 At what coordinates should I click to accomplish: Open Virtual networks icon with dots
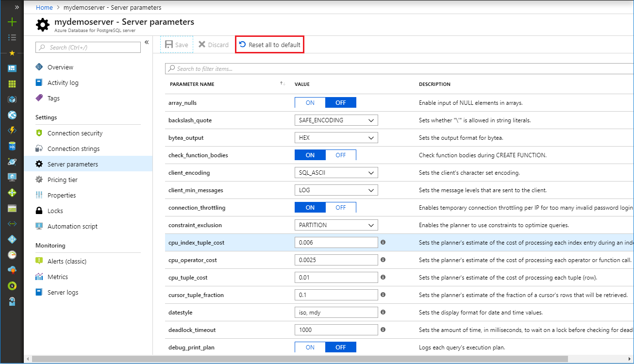(12, 224)
